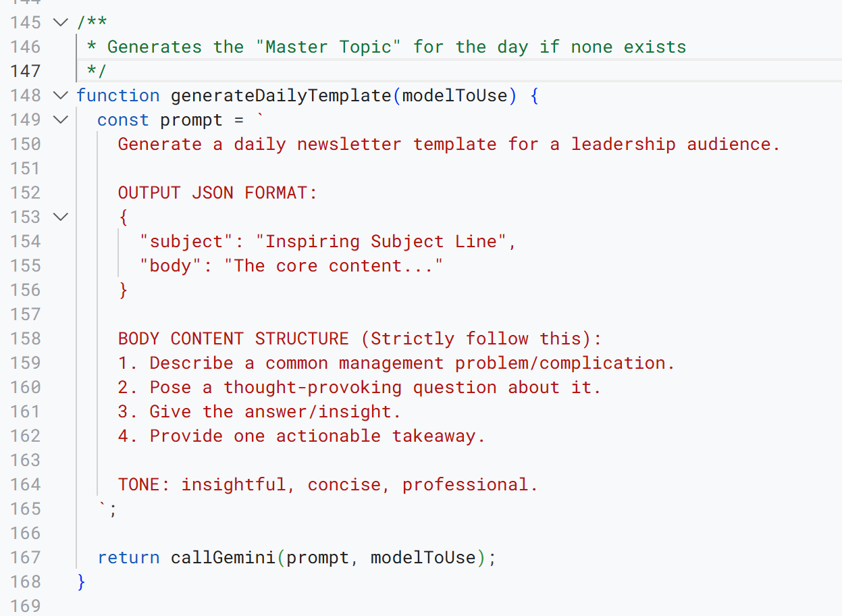Fold the generateDailyTemplate function at line 148
This screenshot has height=616, width=842.
61,96
